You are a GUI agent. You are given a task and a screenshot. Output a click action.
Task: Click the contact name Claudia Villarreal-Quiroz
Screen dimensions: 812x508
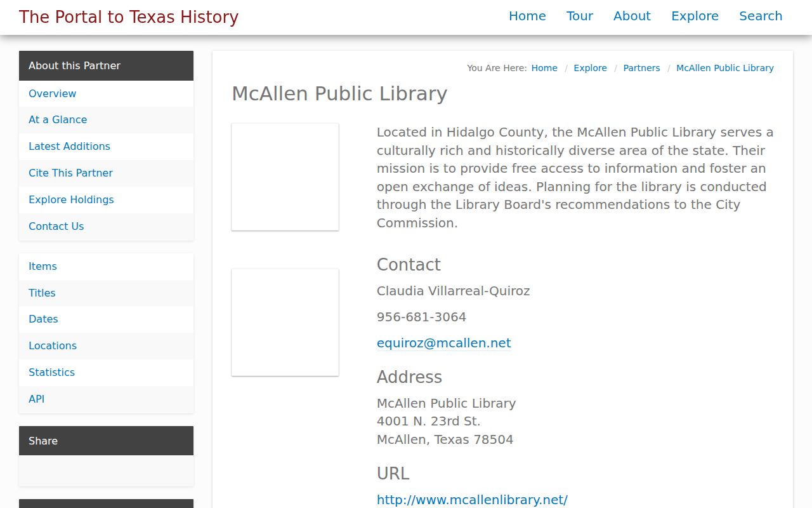coord(453,291)
